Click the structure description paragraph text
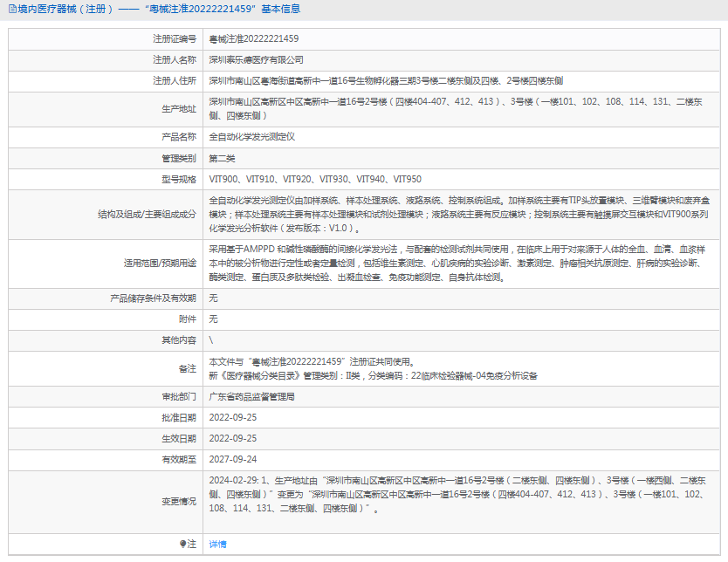The width and height of the screenshot is (728, 562). coord(460,215)
